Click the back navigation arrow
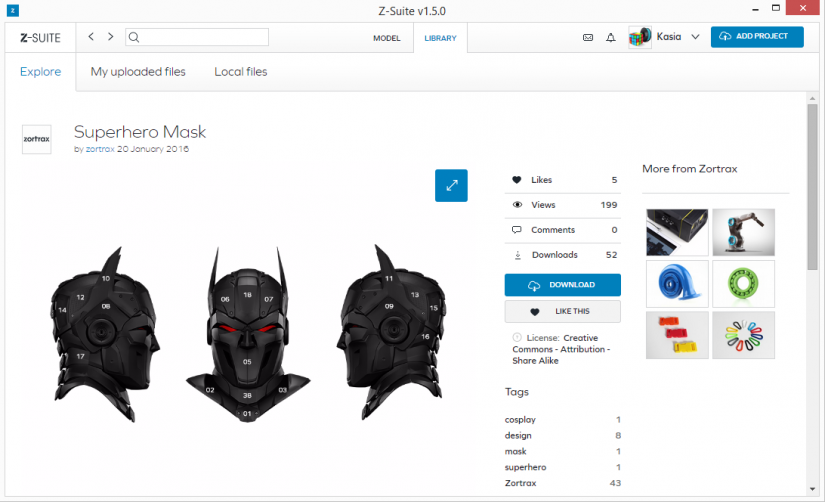 [x=91, y=36]
